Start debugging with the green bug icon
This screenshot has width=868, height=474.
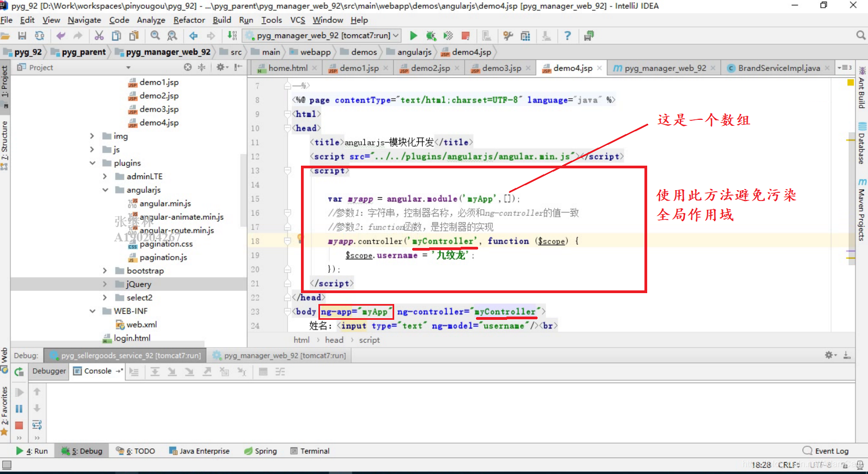tap(431, 36)
